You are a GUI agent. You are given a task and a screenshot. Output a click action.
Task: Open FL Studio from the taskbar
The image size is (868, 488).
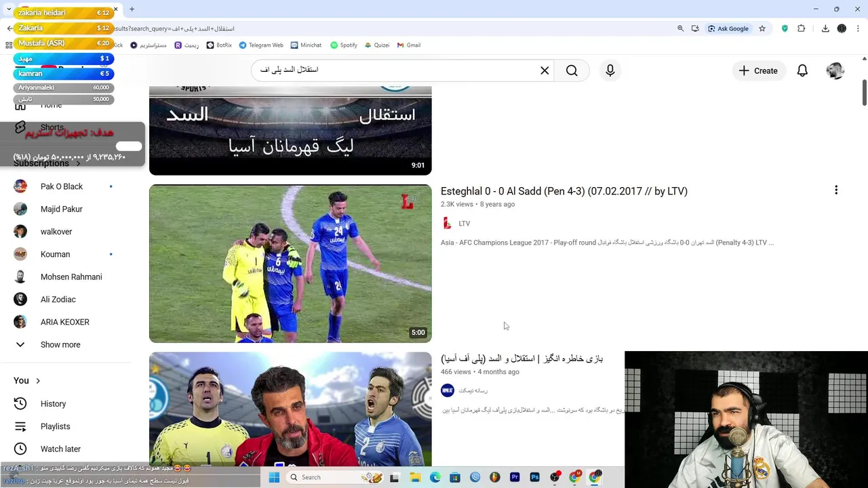[x=494, y=477]
